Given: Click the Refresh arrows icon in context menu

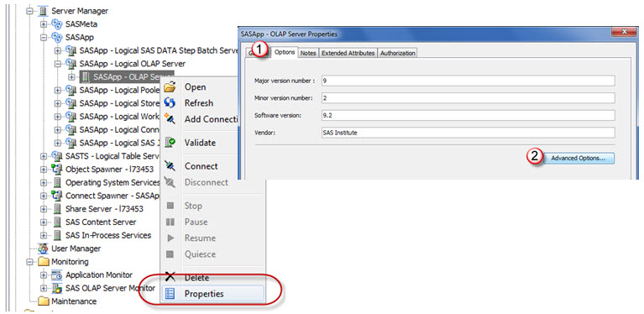Looking at the screenshot, I should coord(170,102).
